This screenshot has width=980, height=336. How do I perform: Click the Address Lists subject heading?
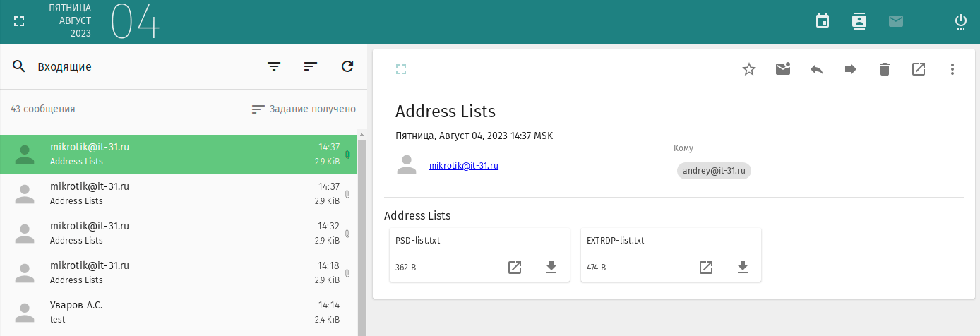pyautogui.click(x=446, y=111)
